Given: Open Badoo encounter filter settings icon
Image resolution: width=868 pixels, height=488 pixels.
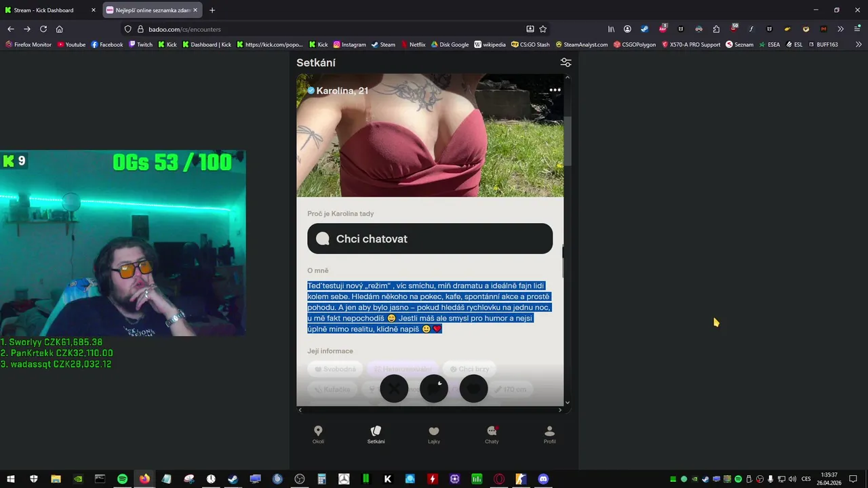Looking at the screenshot, I should tap(566, 62).
